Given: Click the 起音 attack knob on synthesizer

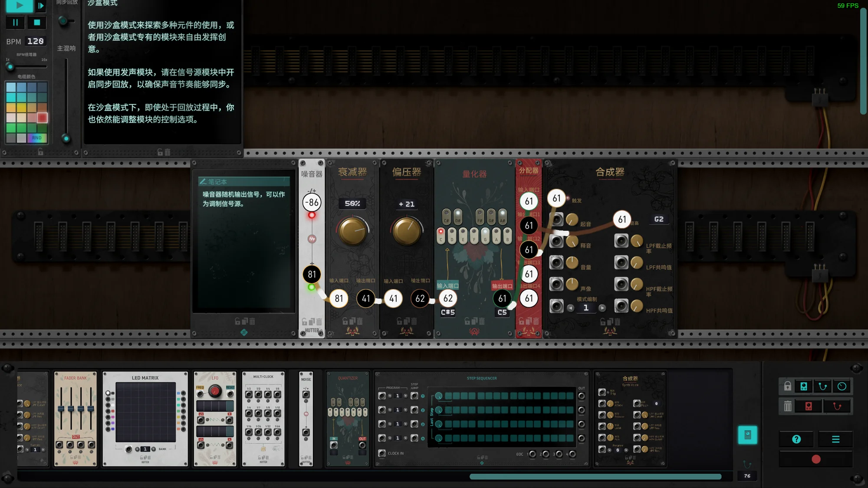Looking at the screenshot, I should pyautogui.click(x=572, y=219).
